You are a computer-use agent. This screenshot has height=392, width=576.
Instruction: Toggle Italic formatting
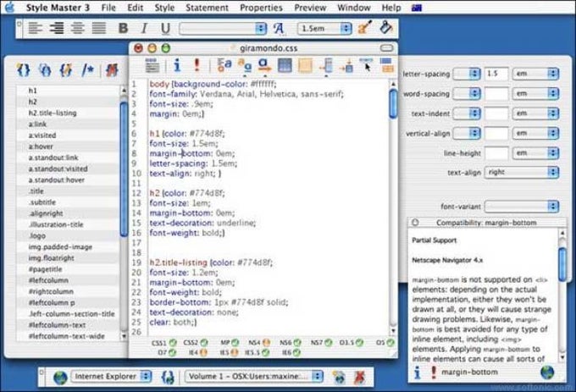tap(144, 28)
